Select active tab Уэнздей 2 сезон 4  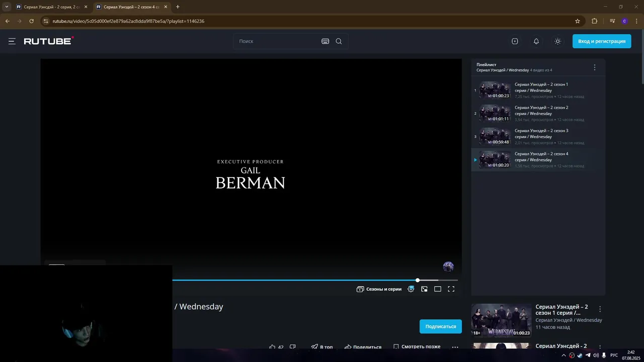tap(131, 7)
